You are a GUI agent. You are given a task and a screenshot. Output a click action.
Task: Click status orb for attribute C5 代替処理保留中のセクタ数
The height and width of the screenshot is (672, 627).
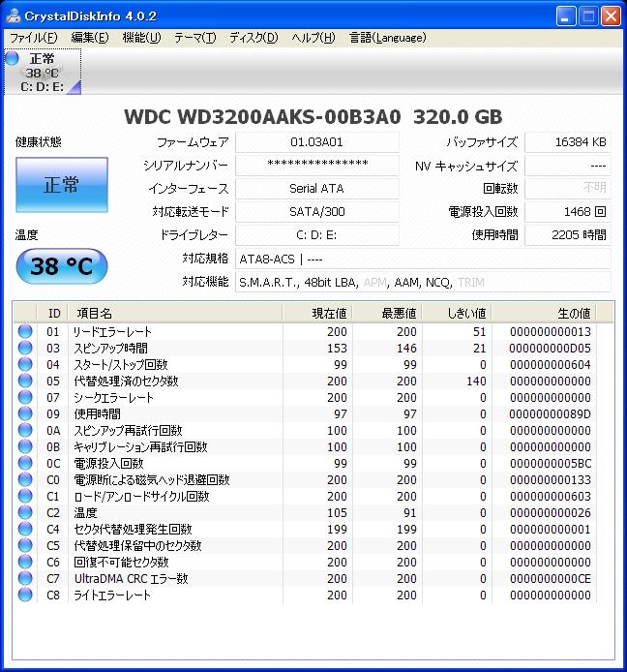point(25,545)
